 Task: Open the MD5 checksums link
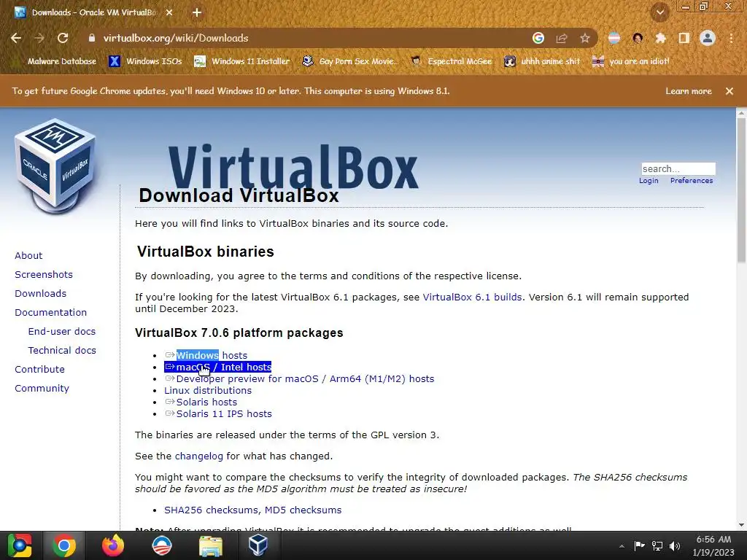303,510
